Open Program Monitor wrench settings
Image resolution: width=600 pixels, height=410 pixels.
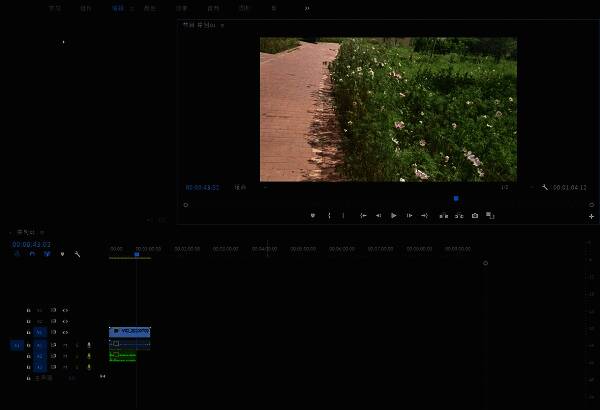[x=545, y=187]
